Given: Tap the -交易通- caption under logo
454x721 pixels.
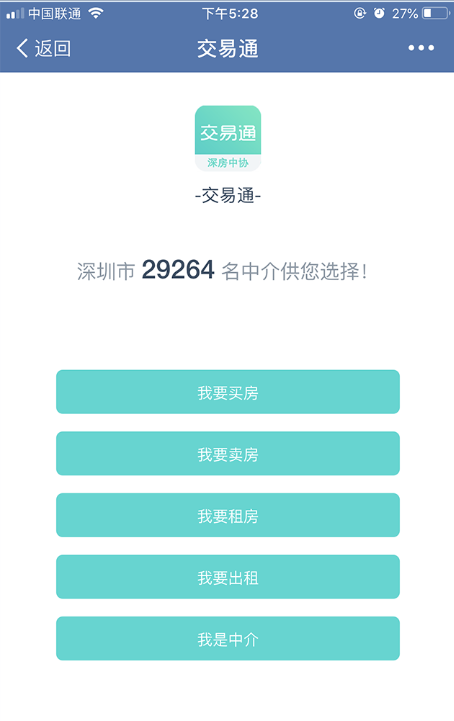Looking at the screenshot, I should 228,196.
